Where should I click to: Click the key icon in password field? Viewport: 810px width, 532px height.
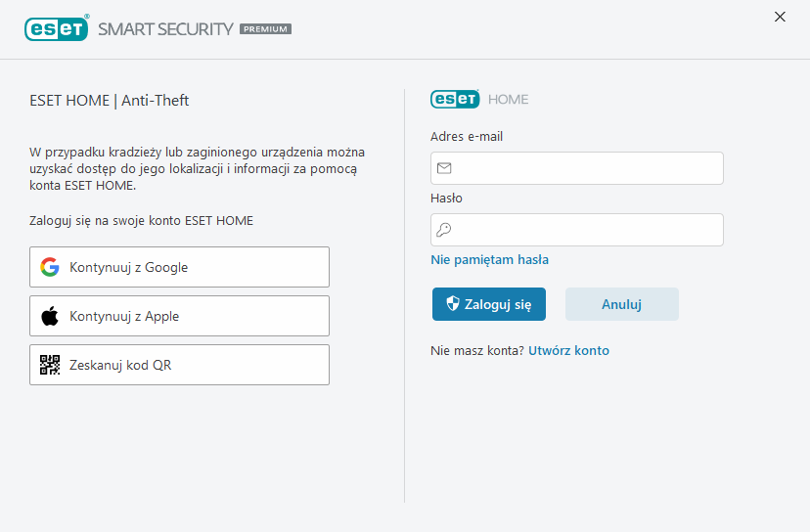coord(444,230)
